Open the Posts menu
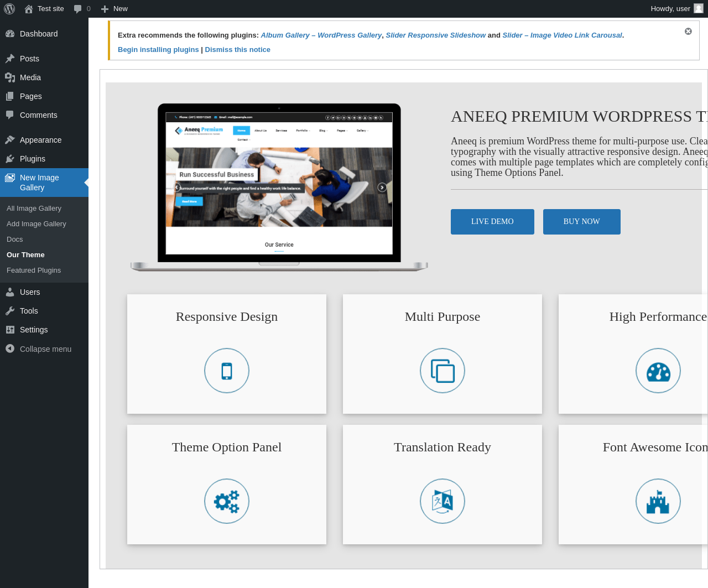The height and width of the screenshot is (588, 708). point(44,59)
